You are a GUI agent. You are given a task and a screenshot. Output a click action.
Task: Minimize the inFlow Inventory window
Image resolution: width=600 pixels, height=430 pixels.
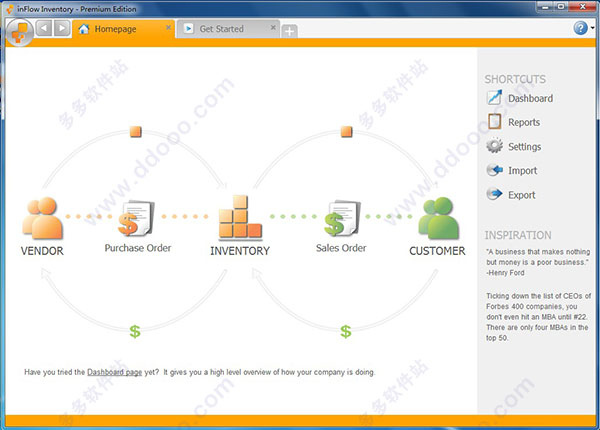coord(545,7)
